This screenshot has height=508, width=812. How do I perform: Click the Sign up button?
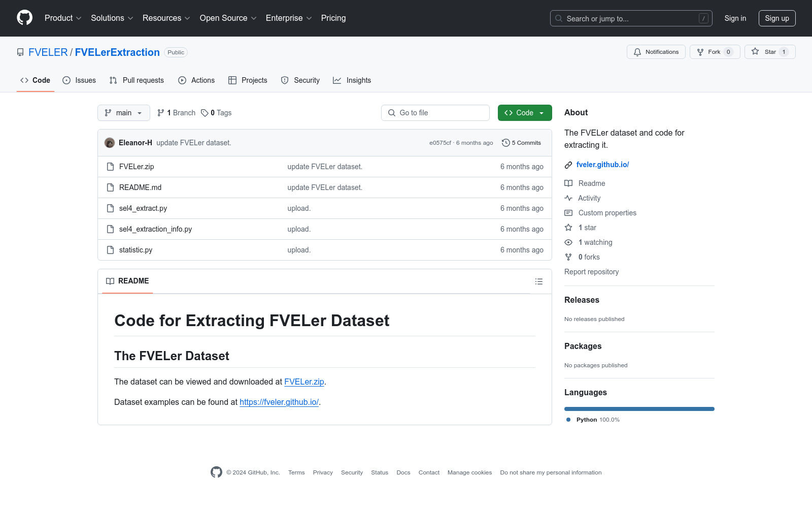point(777,18)
